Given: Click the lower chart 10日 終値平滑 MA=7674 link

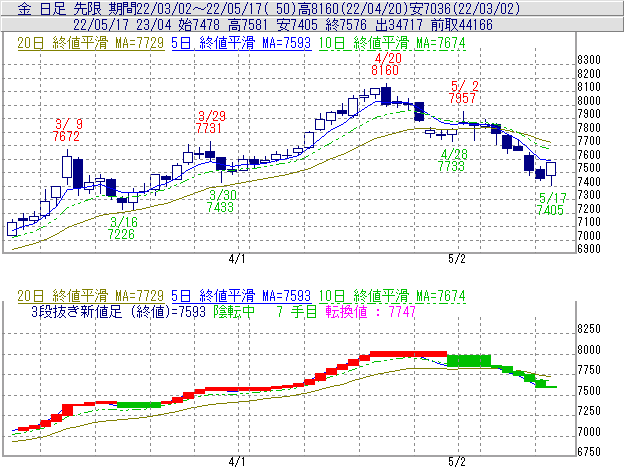Looking at the screenshot, I should click(392, 296).
